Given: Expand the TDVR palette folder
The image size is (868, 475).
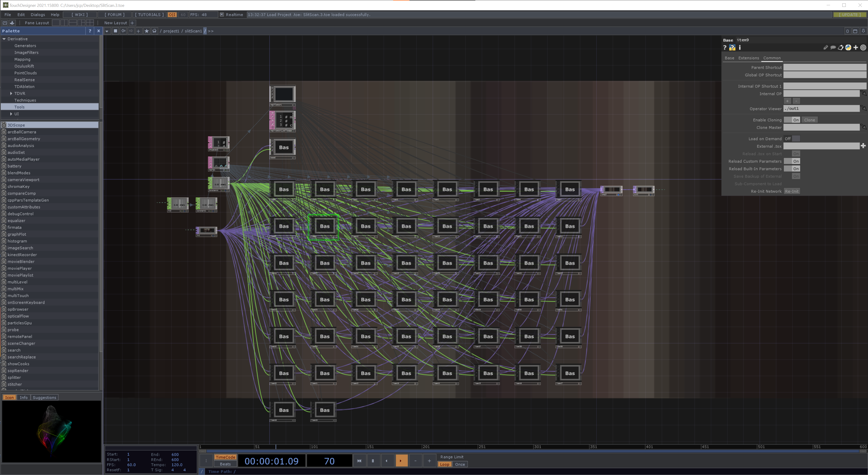Looking at the screenshot, I should [11, 93].
